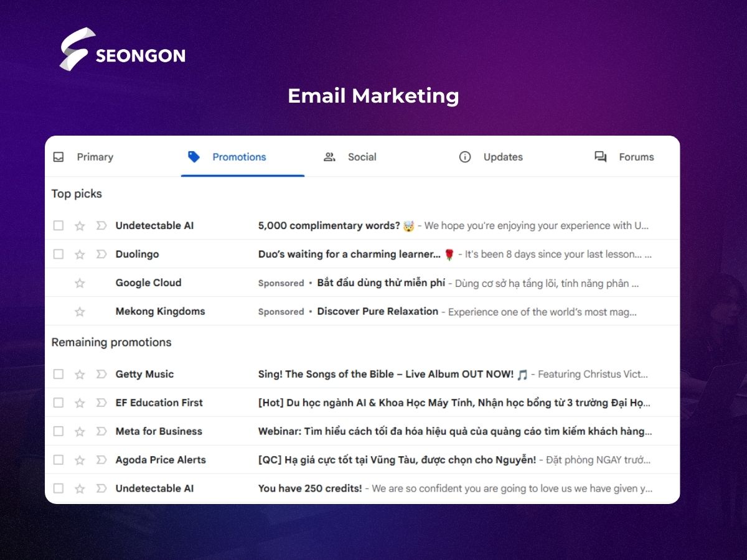Star the You have 250 credits email
747x560 pixels.
pyautogui.click(x=80, y=488)
